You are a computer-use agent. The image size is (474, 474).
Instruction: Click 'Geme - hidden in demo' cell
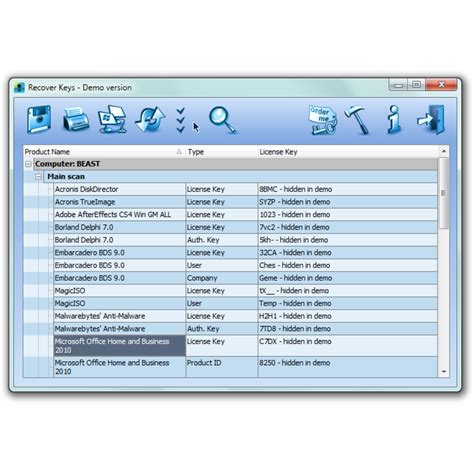pyautogui.click(x=348, y=278)
